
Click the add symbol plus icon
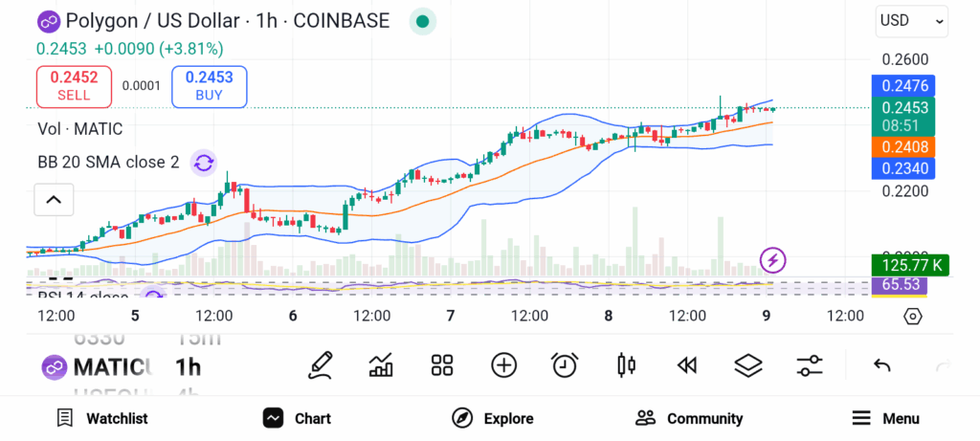click(x=503, y=364)
